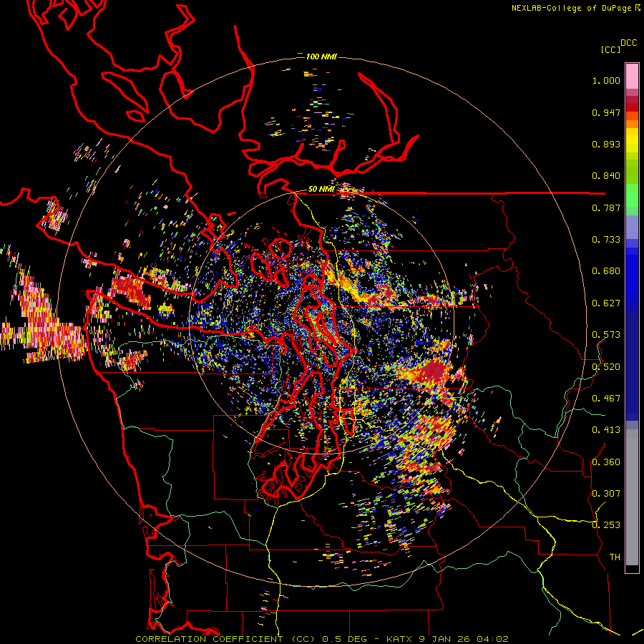644x644 pixels.
Task: Click the bright green band near 0.787
Action: pyautogui.click(x=632, y=196)
